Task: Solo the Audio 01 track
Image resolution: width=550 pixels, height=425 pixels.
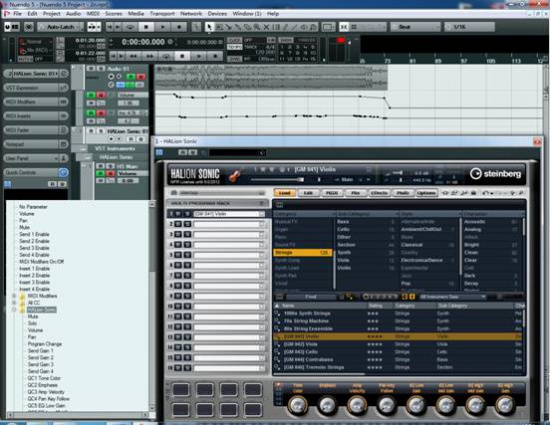Action: pos(100,69)
